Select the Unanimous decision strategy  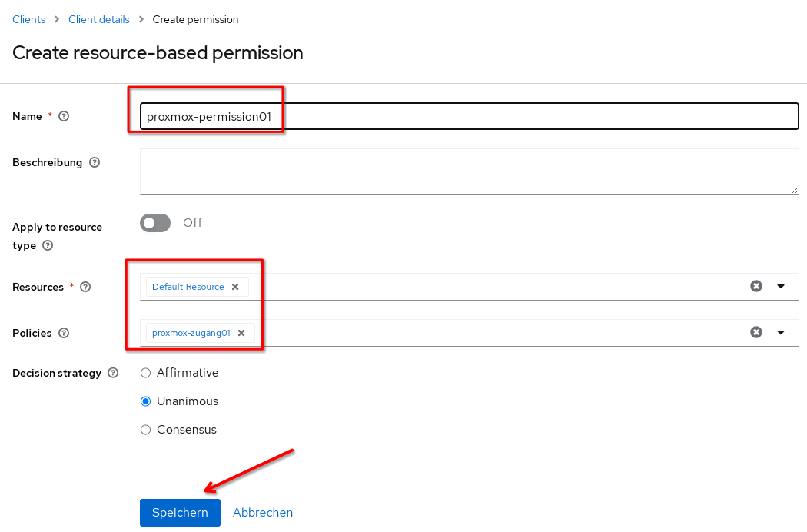click(x=146, y=401)
